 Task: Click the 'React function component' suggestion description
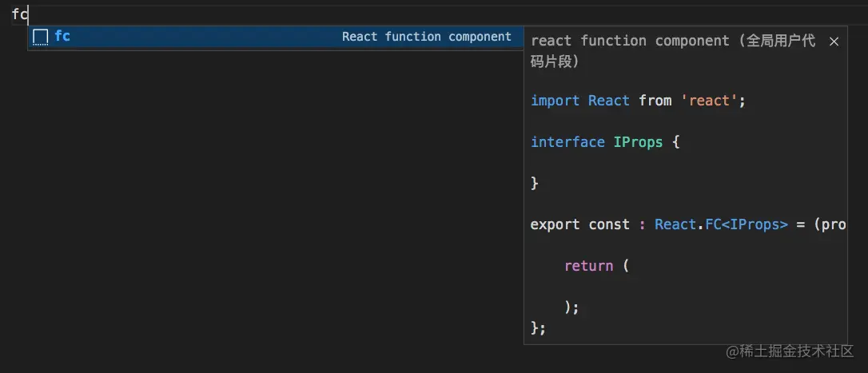(426, 37)
